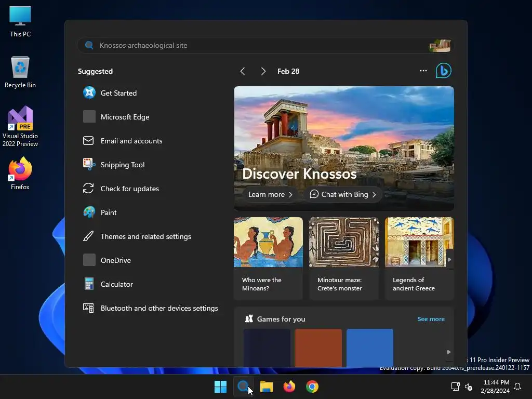Click the taskbar Search icon
Image resolution: width=532 pixels, height=399 pixels.
(243, 387)
